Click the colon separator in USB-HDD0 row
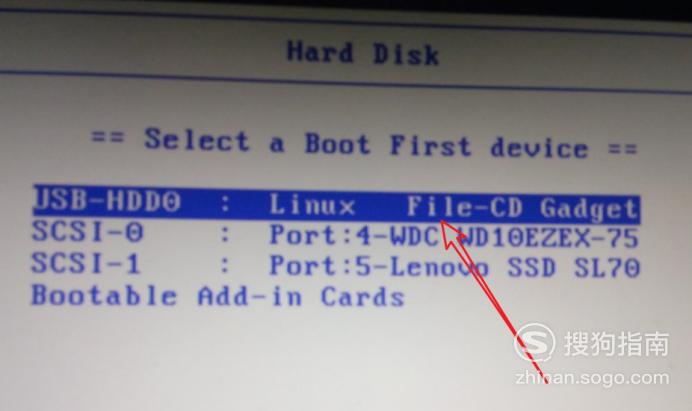692x411 pixels. click(226, 203)
